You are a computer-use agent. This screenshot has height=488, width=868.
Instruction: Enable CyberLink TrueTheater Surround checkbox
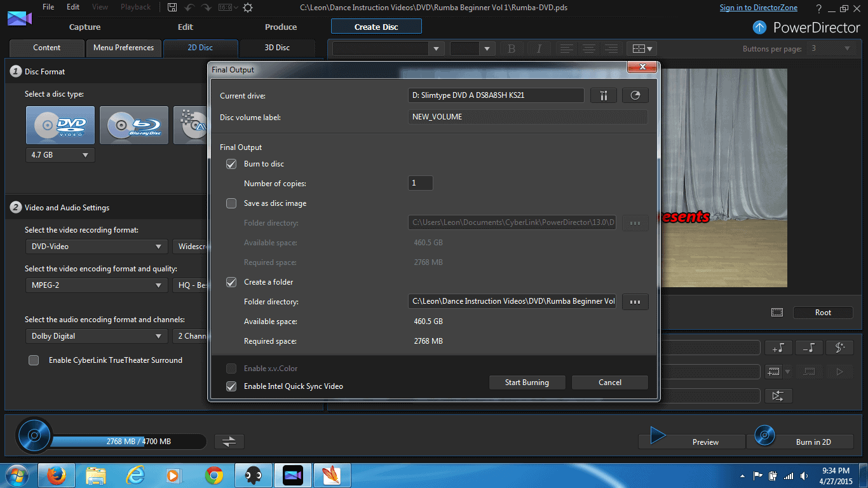(x=34, y=360)
